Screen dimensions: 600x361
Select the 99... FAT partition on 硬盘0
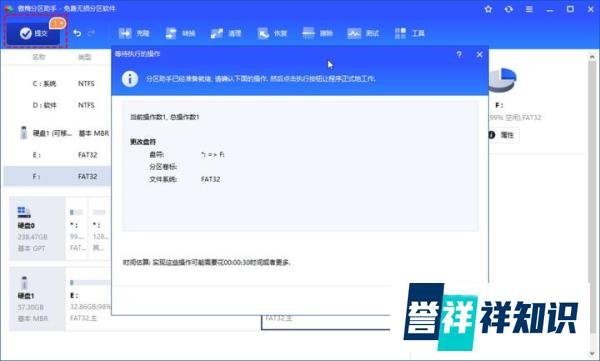(77, 229)
